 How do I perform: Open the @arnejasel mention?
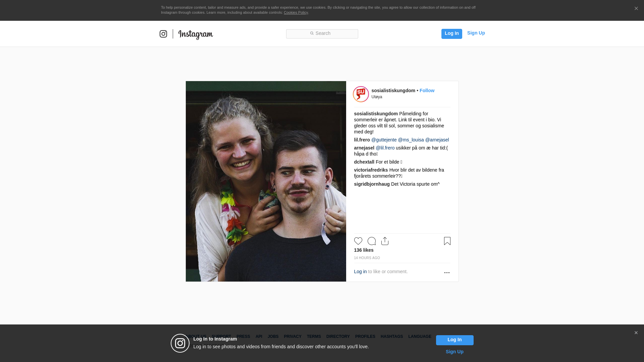tap(437, 140)
